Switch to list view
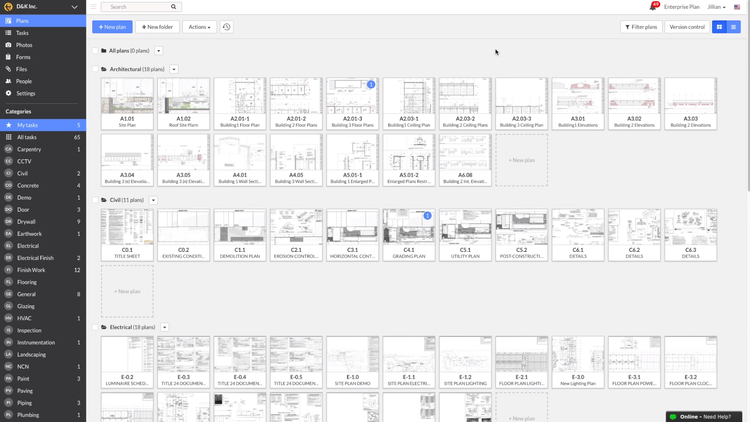The image size is (750, 422). pyautogui.click(x=733, y=27)
